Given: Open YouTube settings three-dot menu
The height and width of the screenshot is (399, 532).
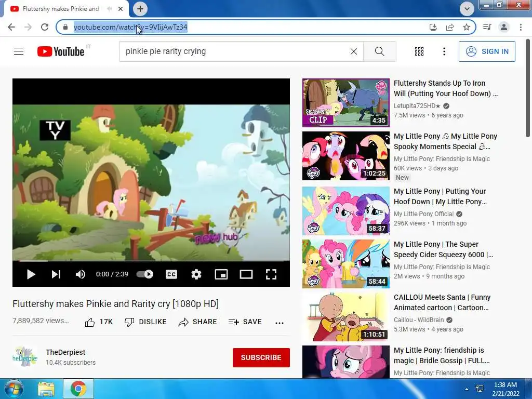Looking at the screenshot, I should (x=444, y=51).
